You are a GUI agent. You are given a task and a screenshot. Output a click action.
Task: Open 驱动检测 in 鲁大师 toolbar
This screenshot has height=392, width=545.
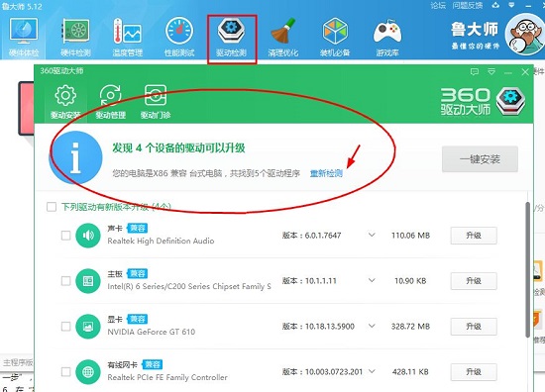pyautogui.click(x=232, y=38)
